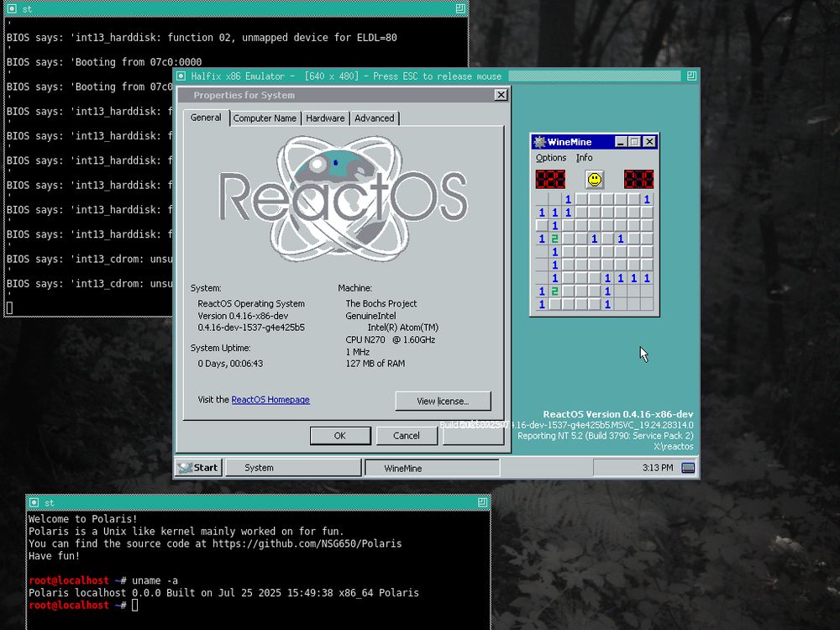Click the maximize icon of the Halfix emulator window

point(691,76)
